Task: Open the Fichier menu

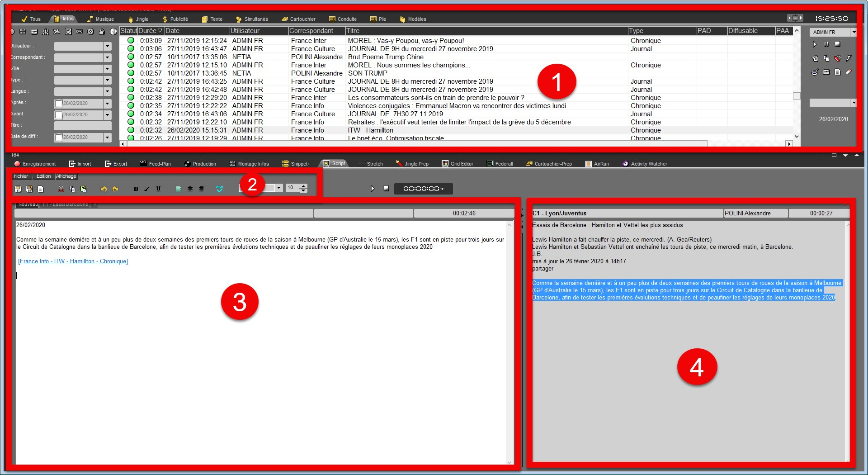Action: pyautogui.click(x=21, y=176)
